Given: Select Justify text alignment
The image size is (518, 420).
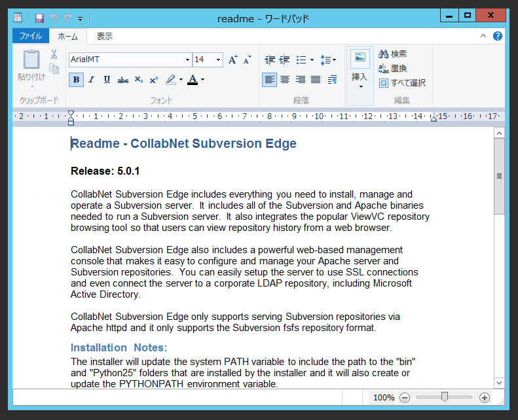Looking at the screenshot, I should 316,80.
